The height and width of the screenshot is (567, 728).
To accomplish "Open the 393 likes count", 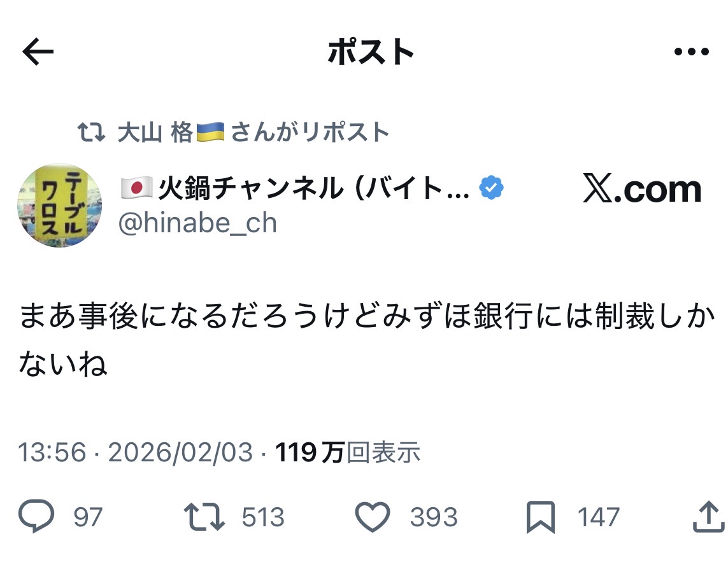I will coord(434,517).
